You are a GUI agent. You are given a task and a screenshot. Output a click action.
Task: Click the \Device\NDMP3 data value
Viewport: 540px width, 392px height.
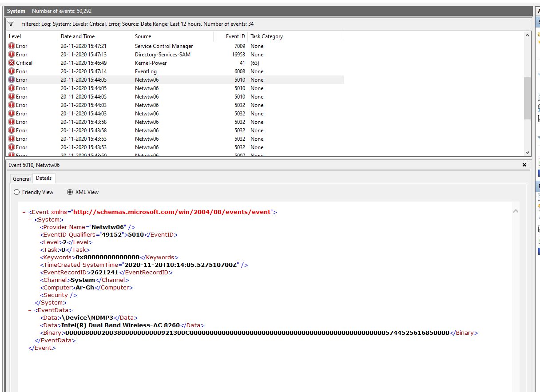click(87, 318)
